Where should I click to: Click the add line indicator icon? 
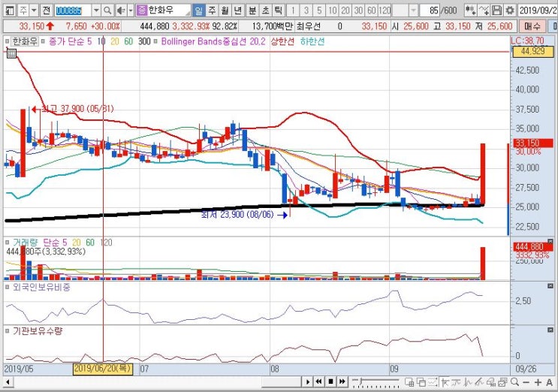pos(484,11)
